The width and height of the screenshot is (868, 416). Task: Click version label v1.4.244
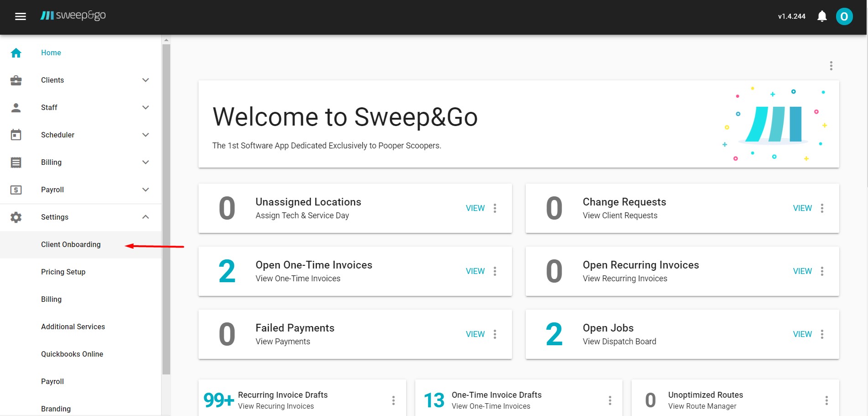(792, 16)
